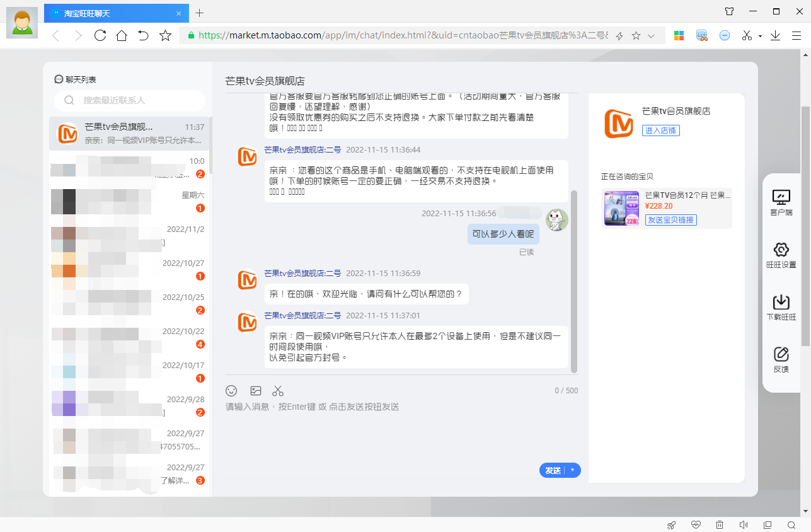Toggle the sound speaker status bar icon
Image resolution: width=811 pixels, height=532 pixels.
(744, 525)
